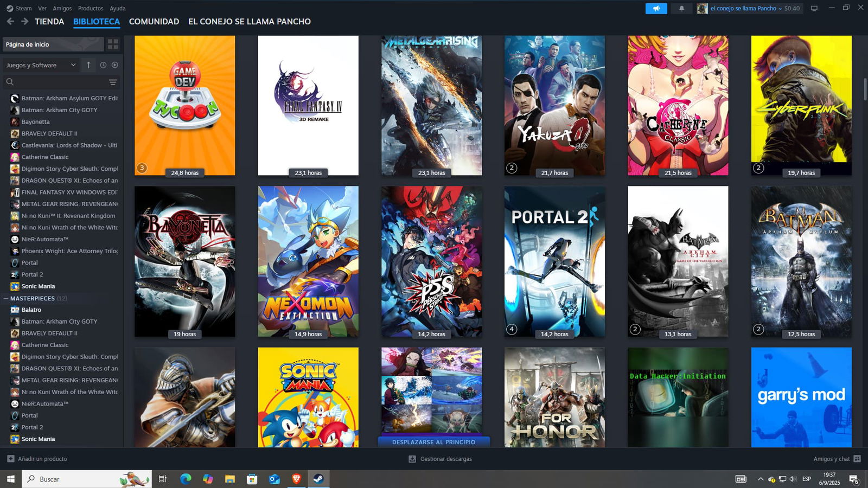Viewport: 868px width, 488px height.
Task: Select the Portal 2 game cover
Action: 554,261
